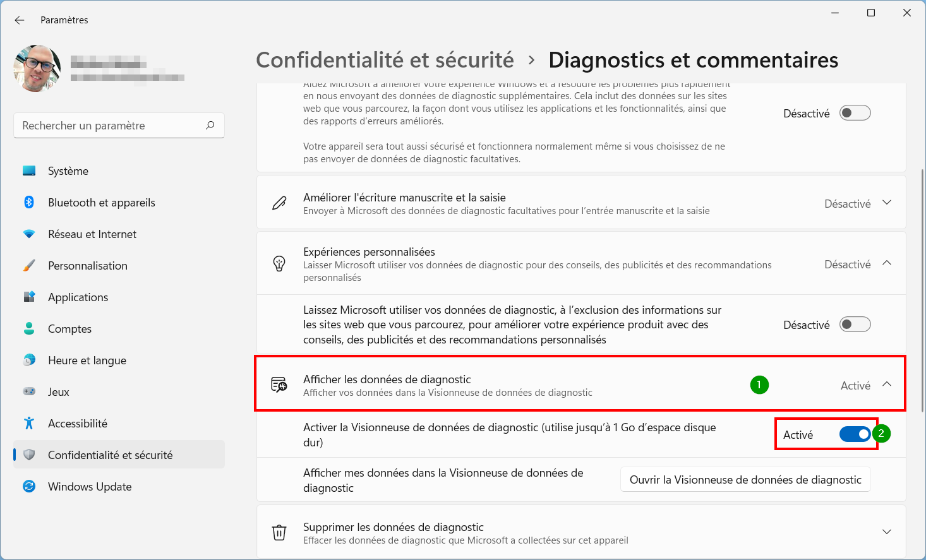The height and width of the screenshot is (560, 926).
Task: Click the Accessibilité icon in sidebar
Action: tap(29, 423)
